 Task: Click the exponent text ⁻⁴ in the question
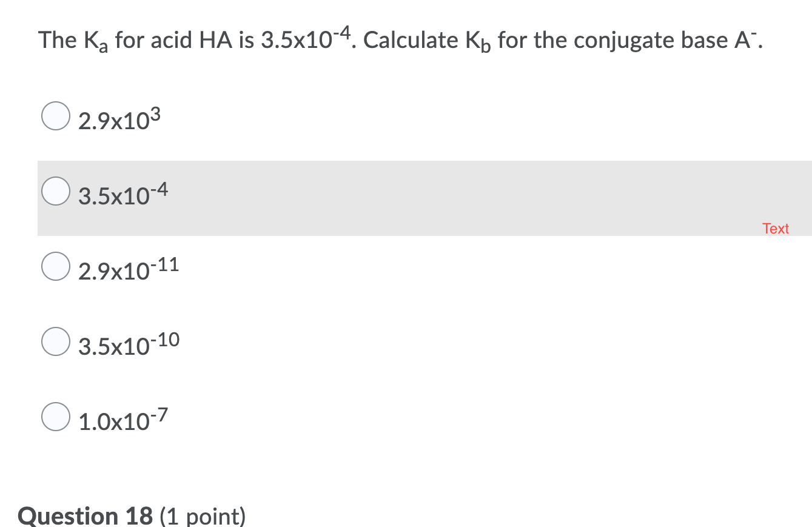pos(341,33)
